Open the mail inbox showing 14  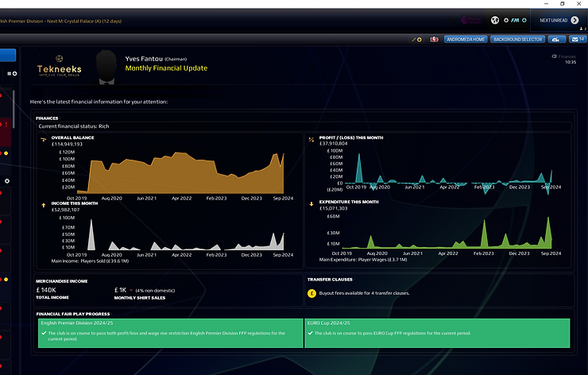577,40
